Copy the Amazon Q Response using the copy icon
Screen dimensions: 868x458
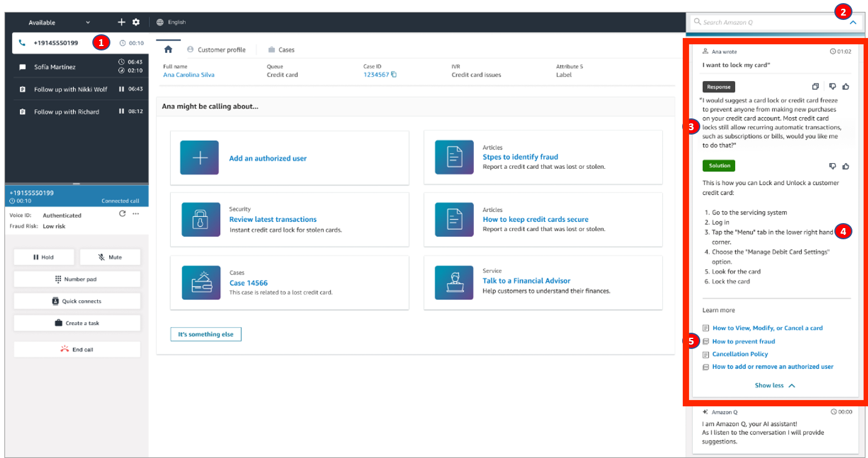click(816, 86)
